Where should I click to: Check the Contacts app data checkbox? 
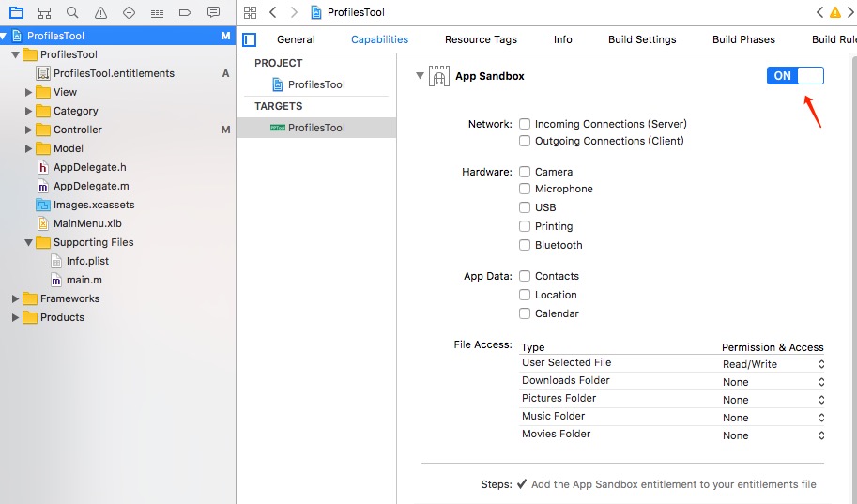(525, 276)
